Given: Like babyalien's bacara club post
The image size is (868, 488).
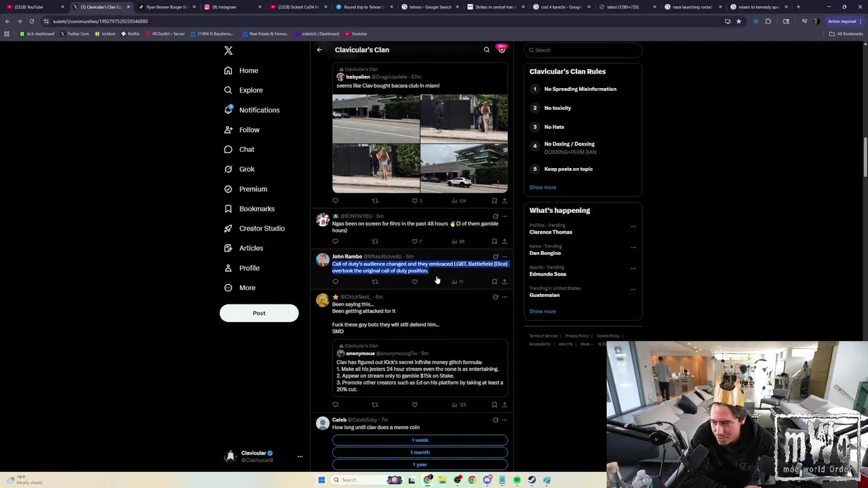Looking at the screenshot, I should click(415, 201).
